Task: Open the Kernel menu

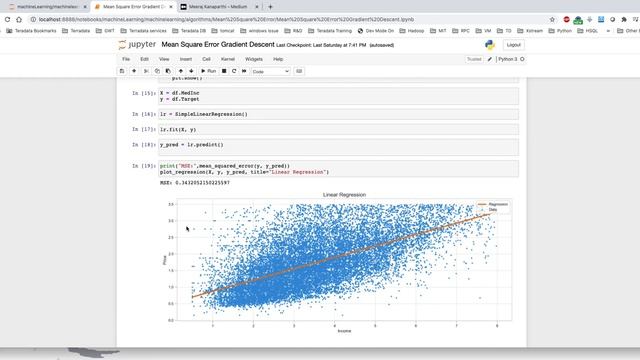Action: (x=228, y=59)
